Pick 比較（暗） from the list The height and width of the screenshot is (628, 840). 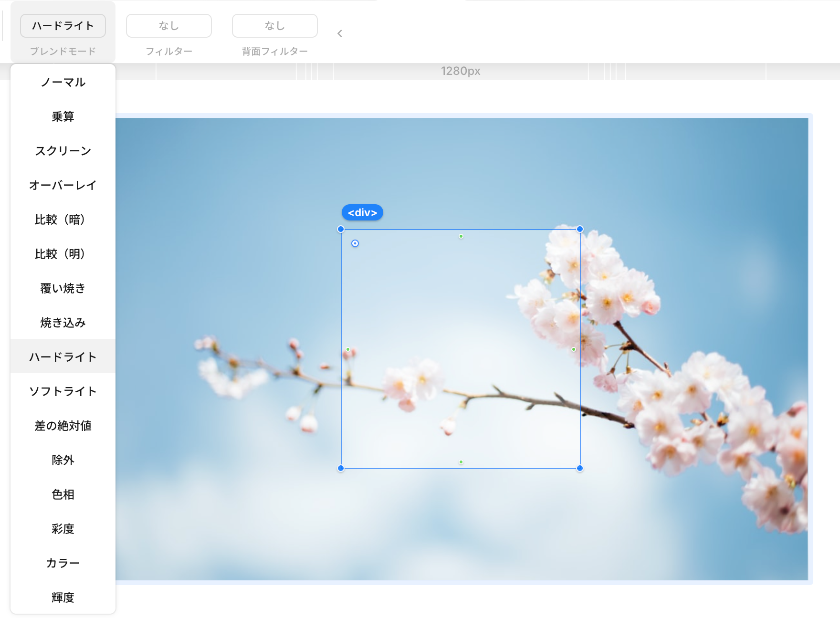[x=63, y=220]
